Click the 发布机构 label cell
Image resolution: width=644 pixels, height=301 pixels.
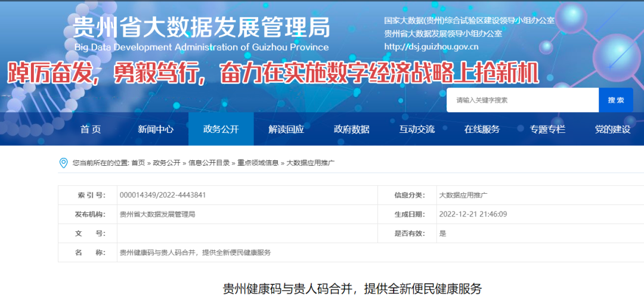tap(88, 215)
